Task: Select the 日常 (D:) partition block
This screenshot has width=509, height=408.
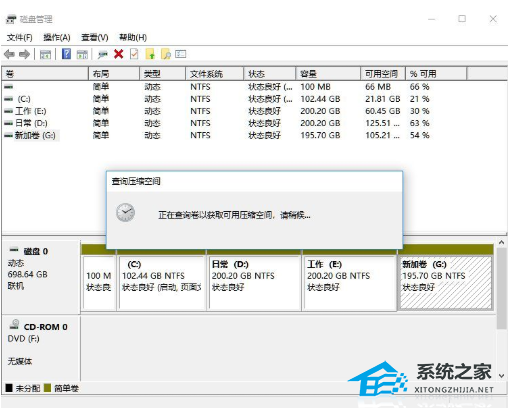Action: 254,283
